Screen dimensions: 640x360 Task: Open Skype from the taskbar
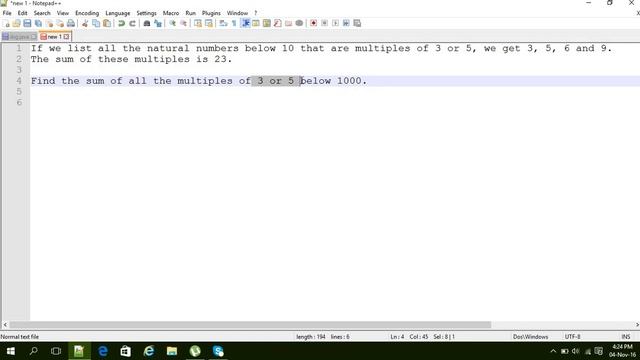218,351
